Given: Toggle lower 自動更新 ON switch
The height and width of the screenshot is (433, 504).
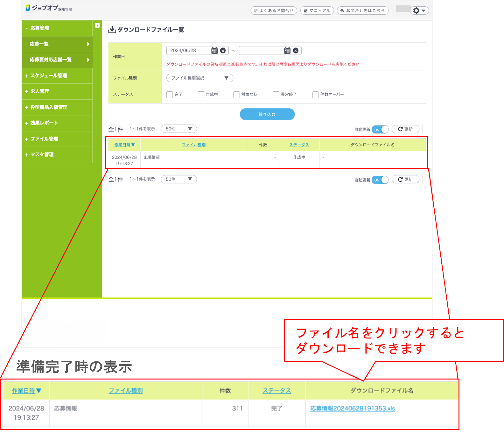Looking at the screenshot, I should [380, 180].
